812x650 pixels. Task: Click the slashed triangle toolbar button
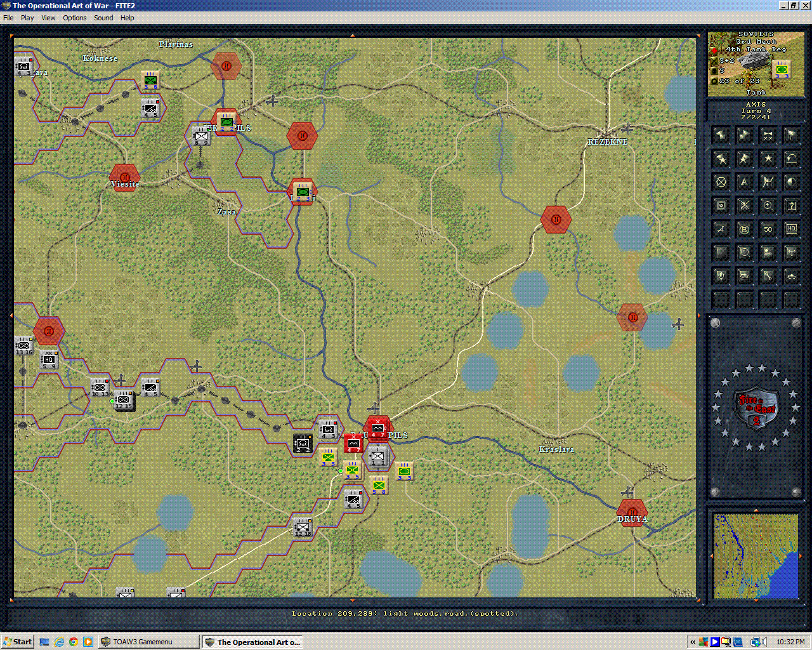click(x=721, y=229)
